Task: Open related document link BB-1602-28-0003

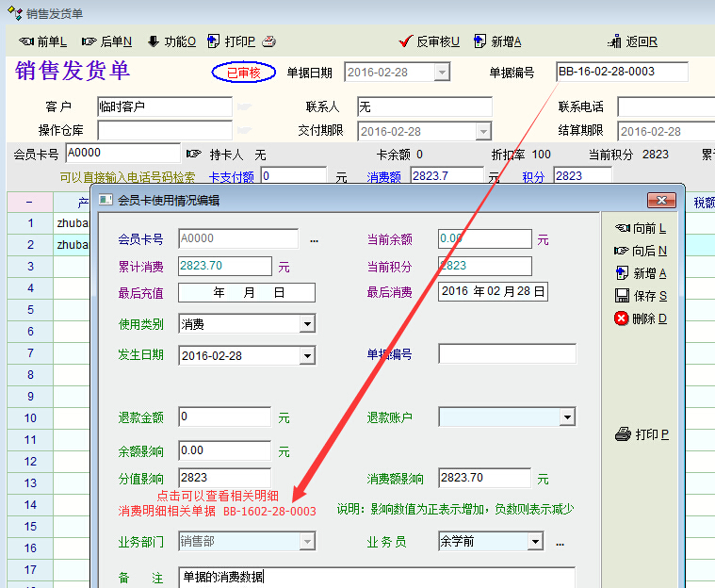Action: point(269,511)
